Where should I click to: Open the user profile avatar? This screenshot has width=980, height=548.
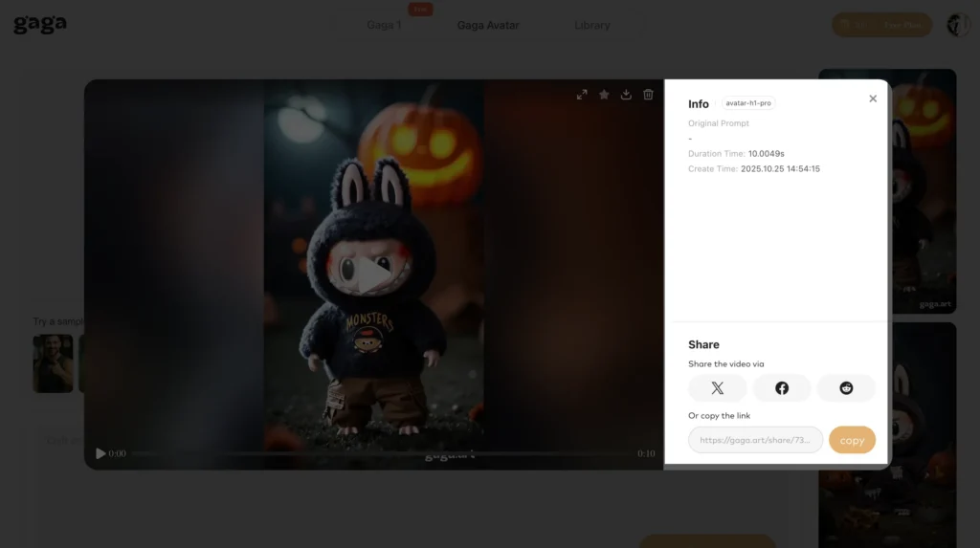coord(958,25)
